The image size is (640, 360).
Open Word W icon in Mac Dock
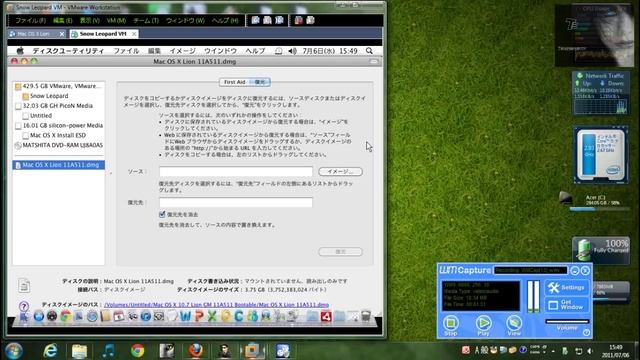click(x=185, y=316)
